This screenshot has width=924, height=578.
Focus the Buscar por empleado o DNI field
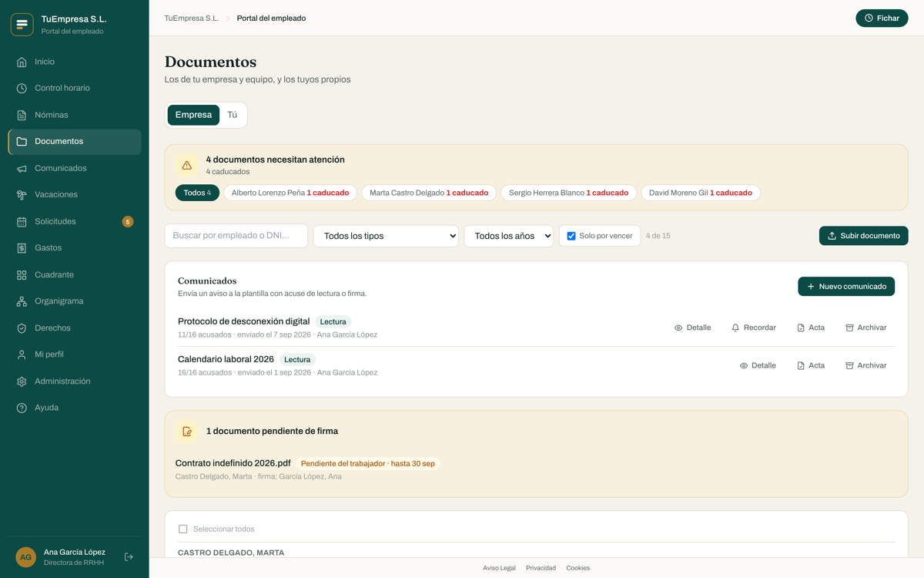(236, 236)
